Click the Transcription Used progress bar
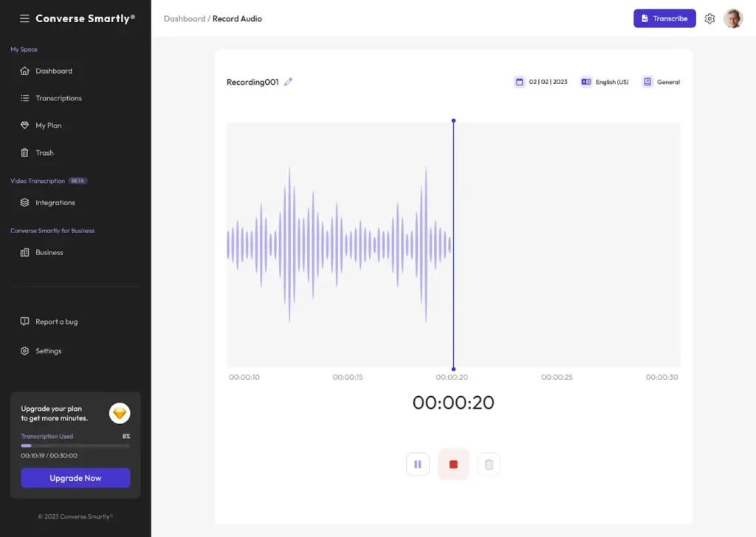 pos(75,446)
